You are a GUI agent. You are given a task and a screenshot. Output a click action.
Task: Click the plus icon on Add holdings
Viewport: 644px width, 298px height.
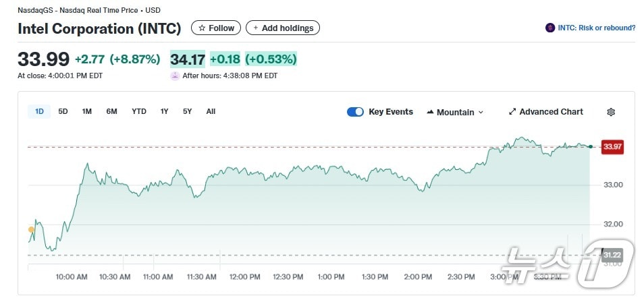(255, 28)
